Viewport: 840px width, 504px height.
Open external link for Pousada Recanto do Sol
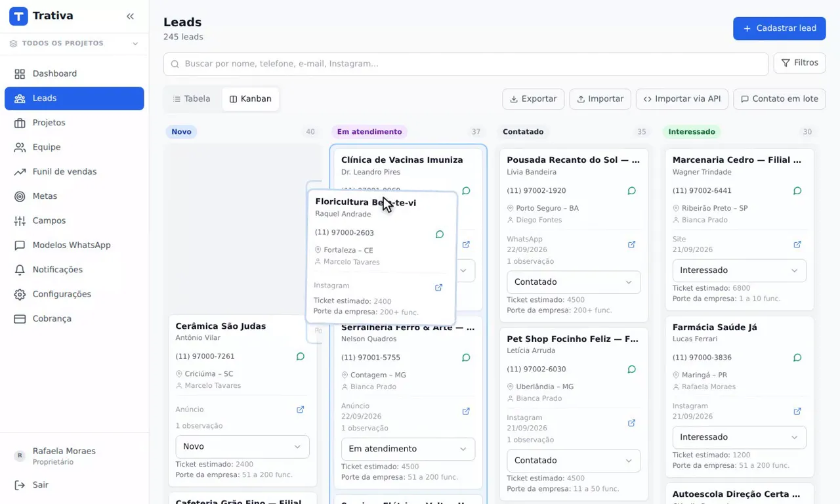pyautogui.click(x=632, y=245)
